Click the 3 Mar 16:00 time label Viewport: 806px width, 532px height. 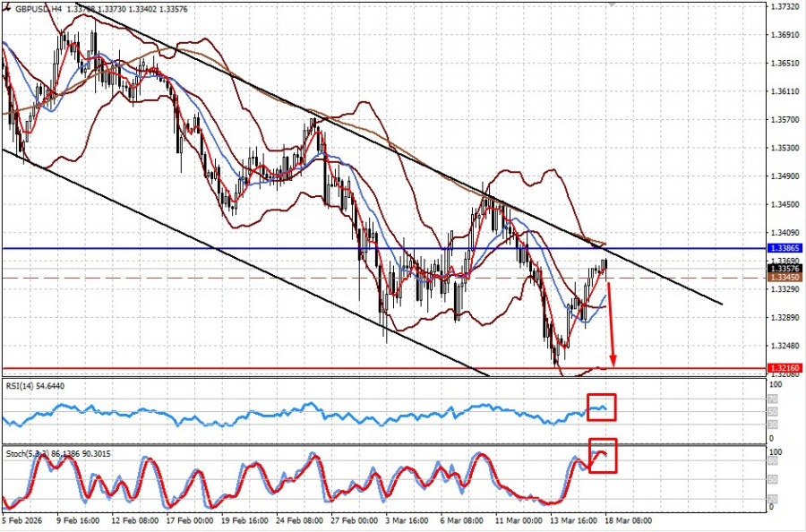(407, 520)
